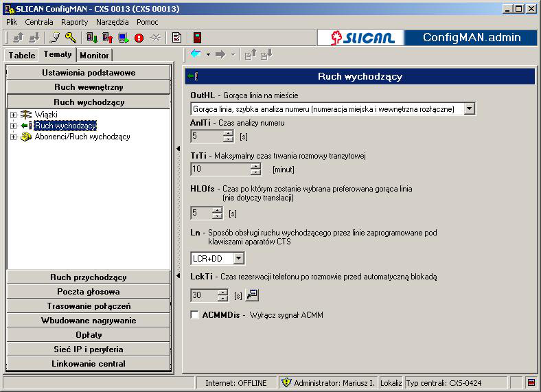This screenshot has height=392, width=541.
Task: Click the plug connect icon
Action: tap(55, 38)
